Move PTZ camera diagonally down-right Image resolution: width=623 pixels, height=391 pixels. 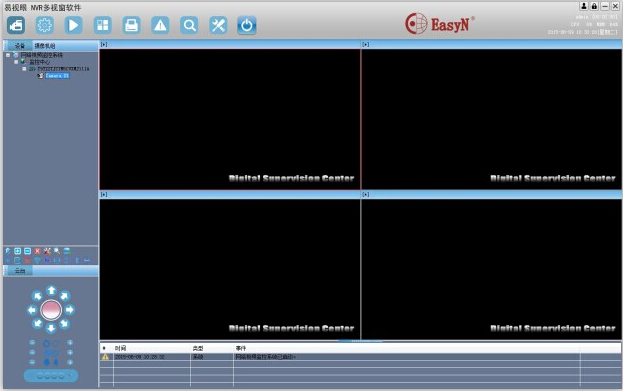(x=64, y=323)
